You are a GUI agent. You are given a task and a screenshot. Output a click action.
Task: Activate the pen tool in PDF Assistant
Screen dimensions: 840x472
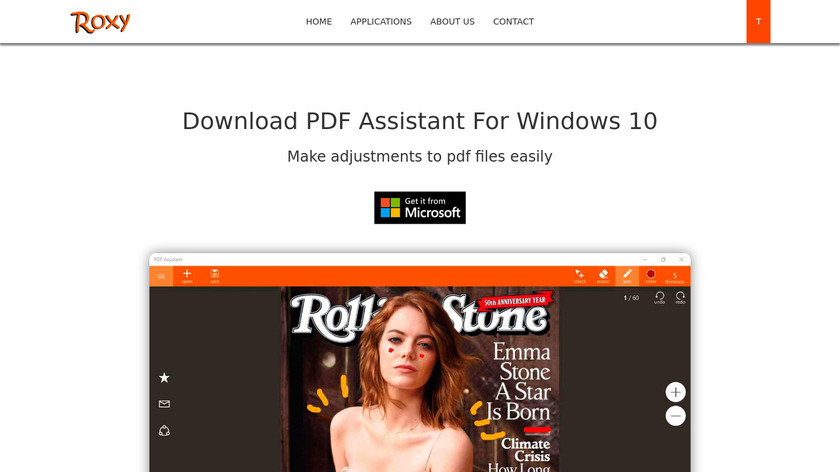click(x=627, y=276)
